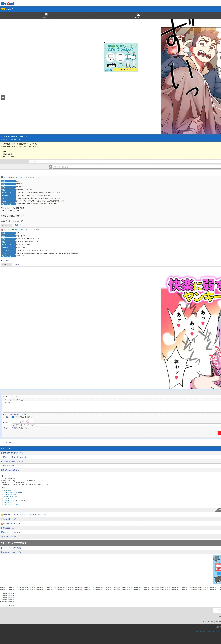
Task: Toggle the コメント順を入れ替えません checkbox
Action: pos(13,417)
